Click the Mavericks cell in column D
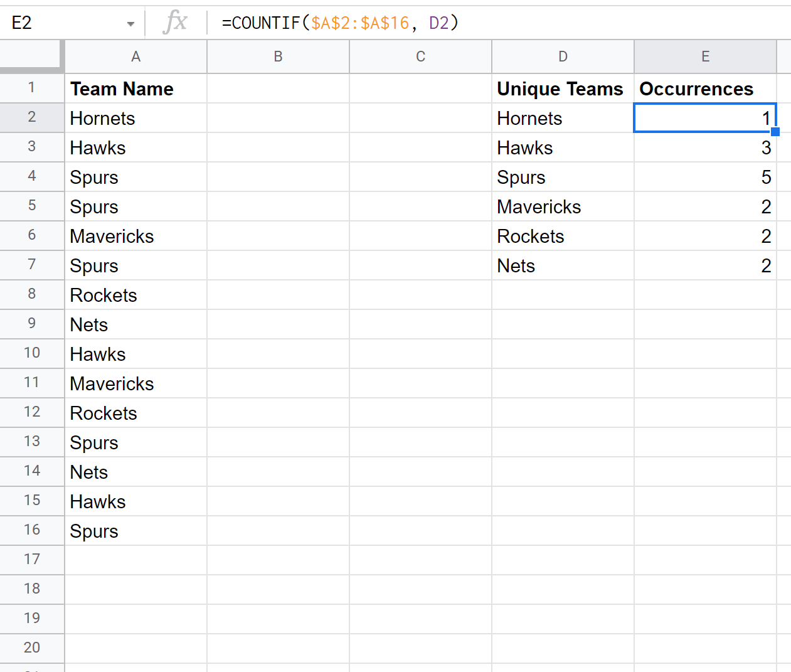 (563, 206)
